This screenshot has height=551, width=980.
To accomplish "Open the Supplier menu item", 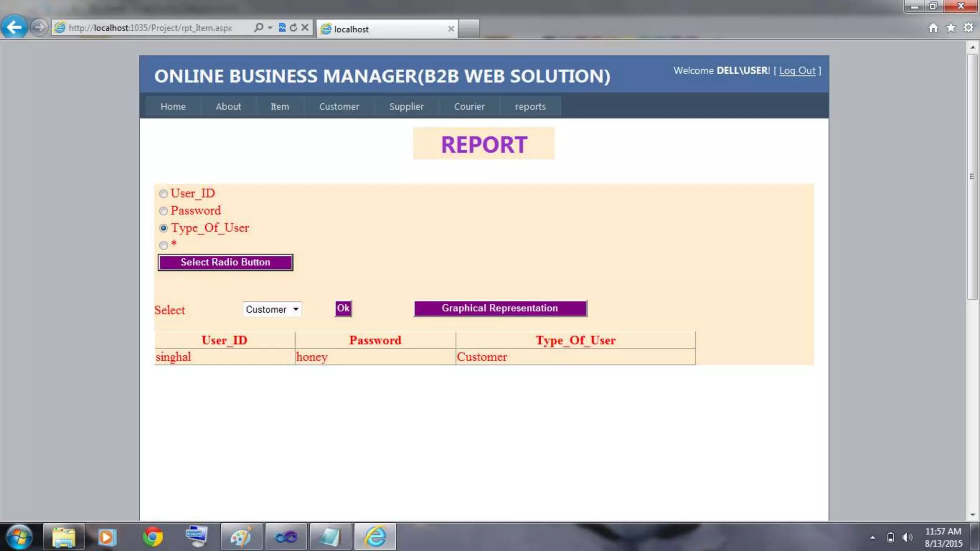I will point(406,107).
